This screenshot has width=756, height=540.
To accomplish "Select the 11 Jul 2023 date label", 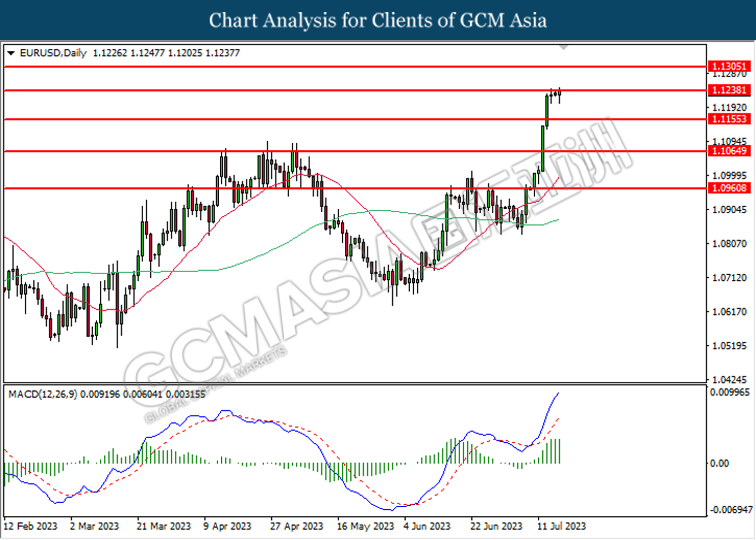I will [561, 526].
